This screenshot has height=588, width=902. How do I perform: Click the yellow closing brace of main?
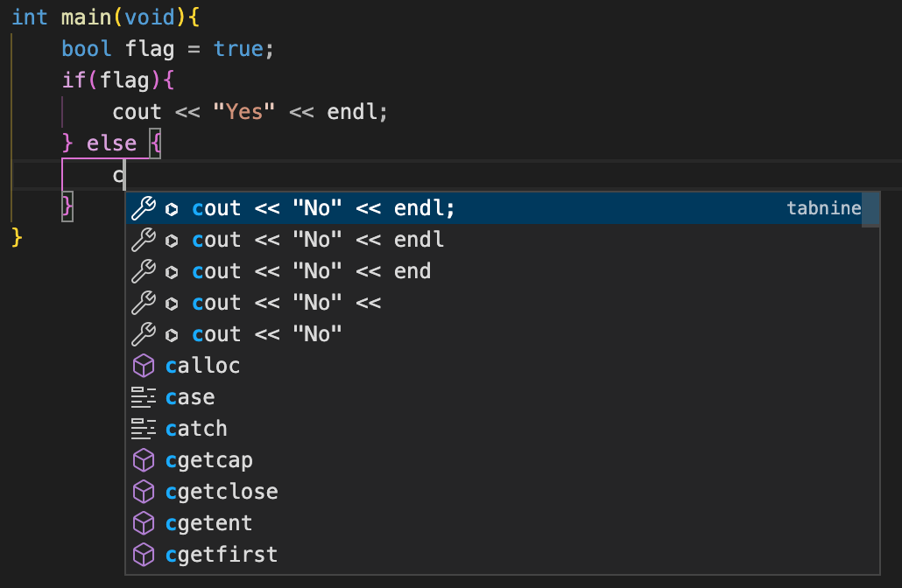[17, 237]
